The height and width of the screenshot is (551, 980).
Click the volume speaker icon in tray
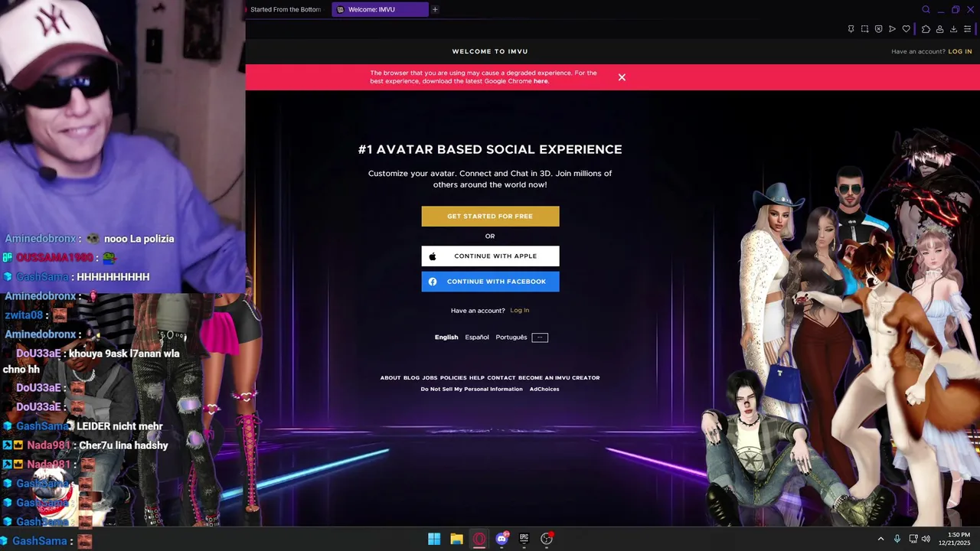coord(926,539)
